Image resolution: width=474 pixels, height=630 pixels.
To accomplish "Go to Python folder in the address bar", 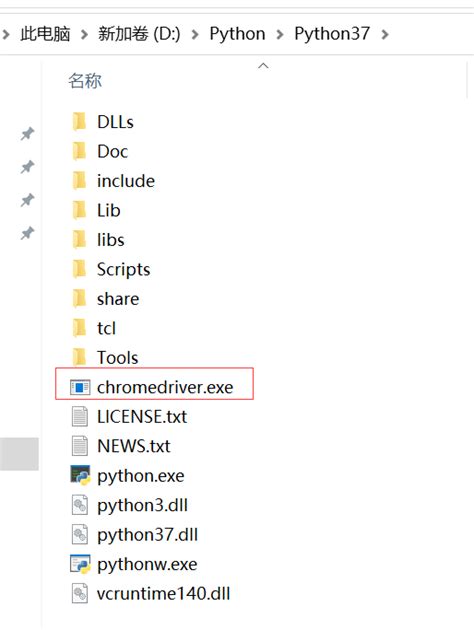I will [x=237, y=34].
